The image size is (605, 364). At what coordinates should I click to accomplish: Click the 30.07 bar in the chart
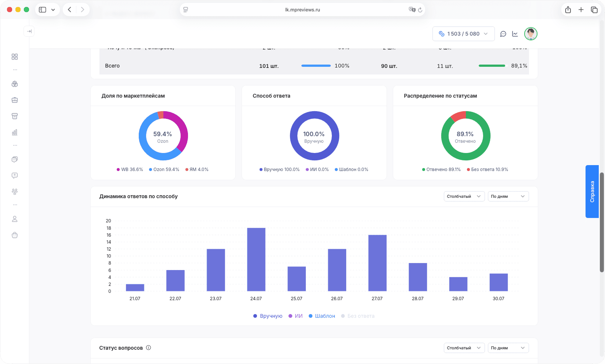point(499,283)
